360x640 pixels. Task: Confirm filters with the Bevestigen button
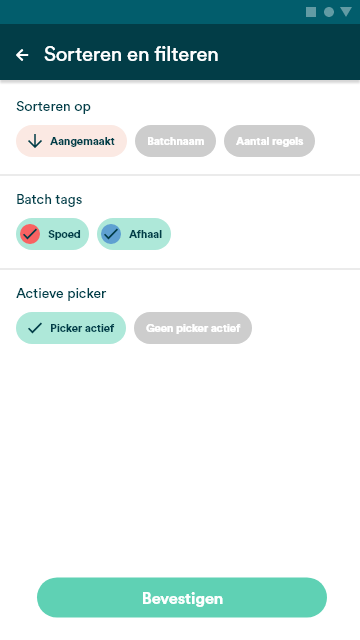click(182, 598)
